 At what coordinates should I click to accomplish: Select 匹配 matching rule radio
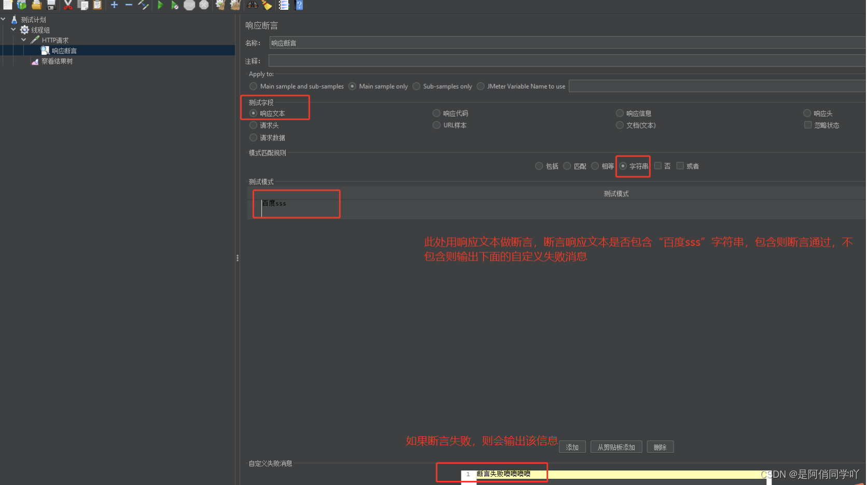(x=567, y=166)
